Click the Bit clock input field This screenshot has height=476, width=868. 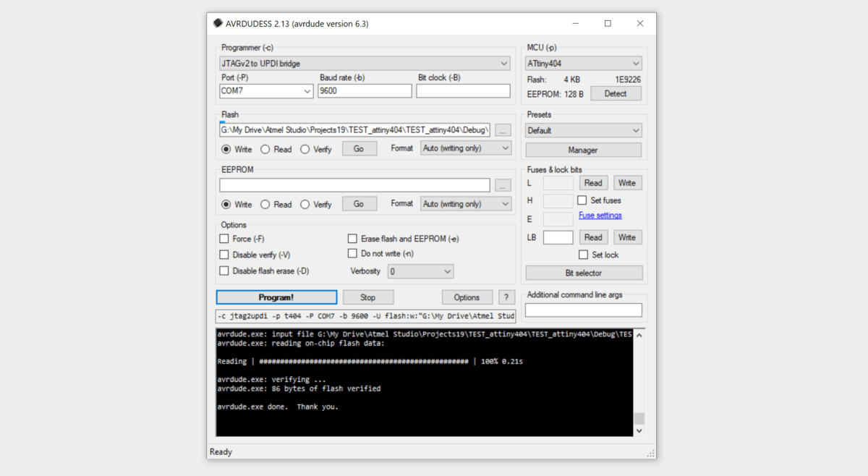(463, 91)
